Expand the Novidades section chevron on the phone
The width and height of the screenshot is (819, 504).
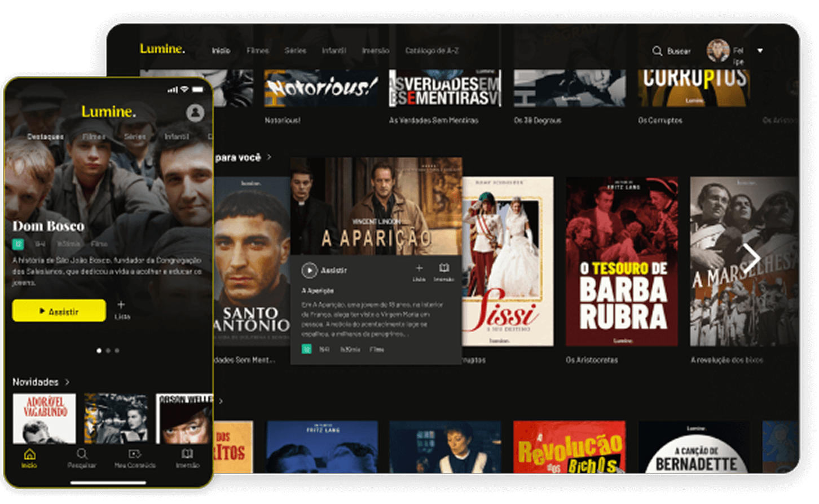tap(67, 382)
